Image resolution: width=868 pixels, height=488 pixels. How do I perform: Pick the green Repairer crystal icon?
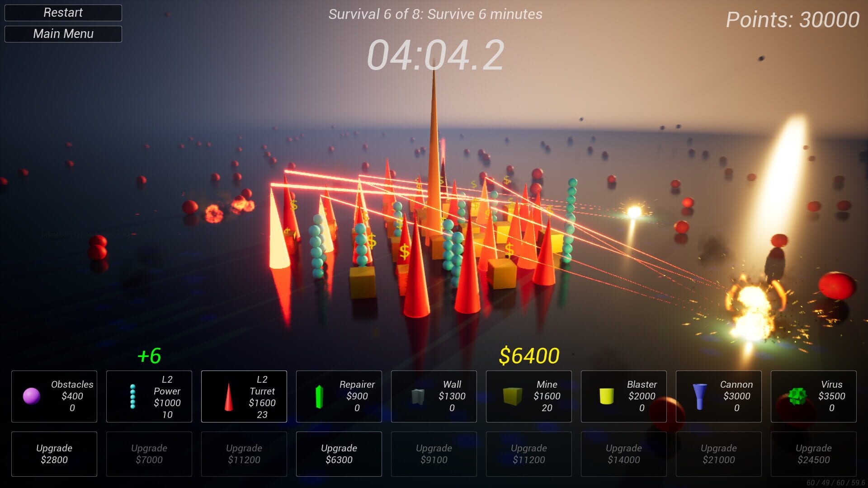click(319, 396)
